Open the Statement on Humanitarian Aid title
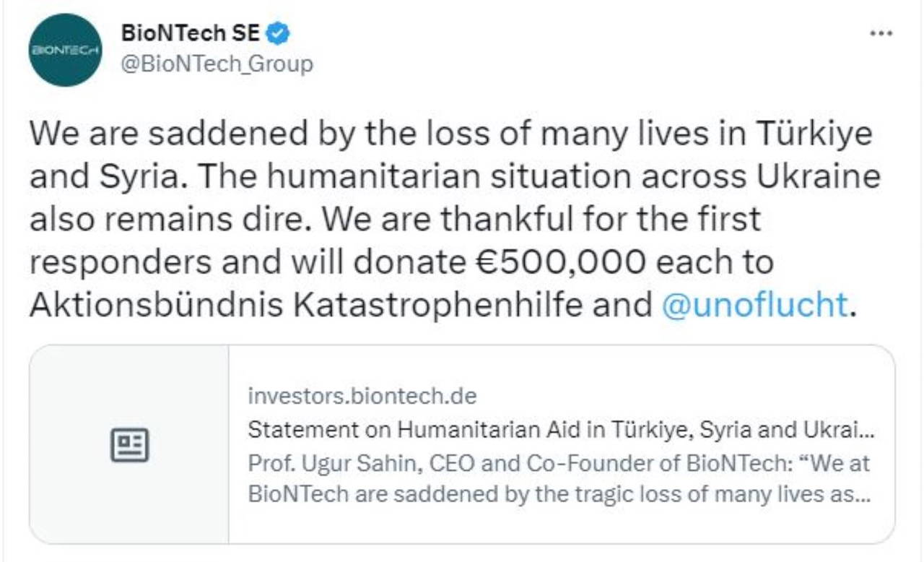 (x=560, y=430)
